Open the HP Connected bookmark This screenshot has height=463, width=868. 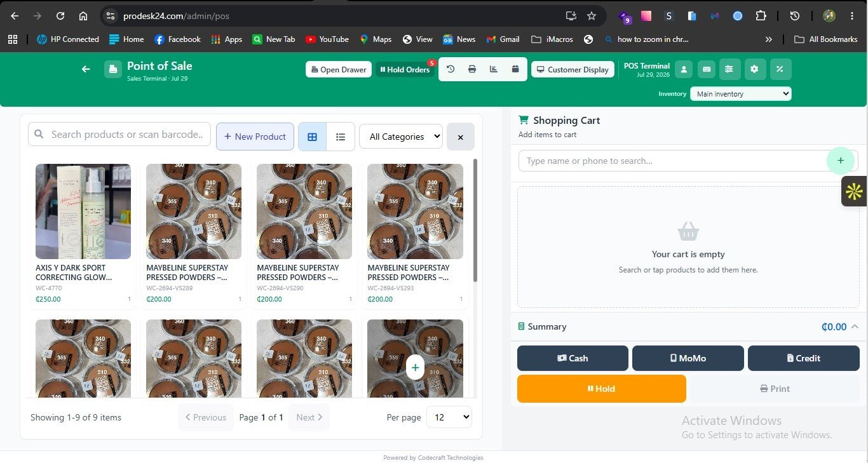click(68, 39)
